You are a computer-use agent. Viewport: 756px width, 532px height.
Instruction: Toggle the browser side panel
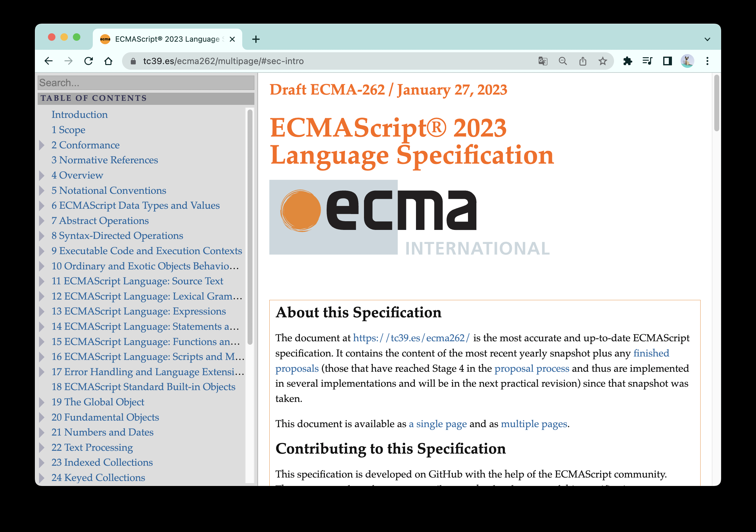point(668,61)
